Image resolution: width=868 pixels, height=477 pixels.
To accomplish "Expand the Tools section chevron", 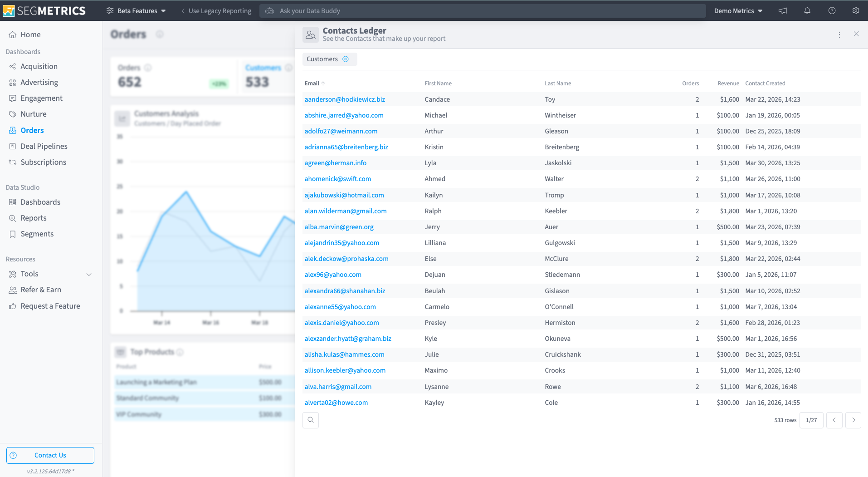I will (x=89, y=274).
